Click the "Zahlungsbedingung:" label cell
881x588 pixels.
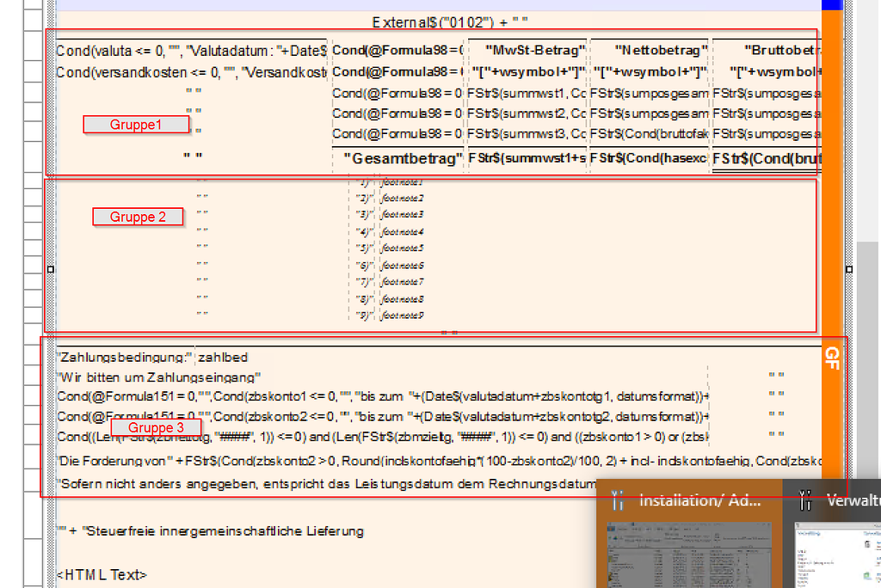click(x=125, y=357)
